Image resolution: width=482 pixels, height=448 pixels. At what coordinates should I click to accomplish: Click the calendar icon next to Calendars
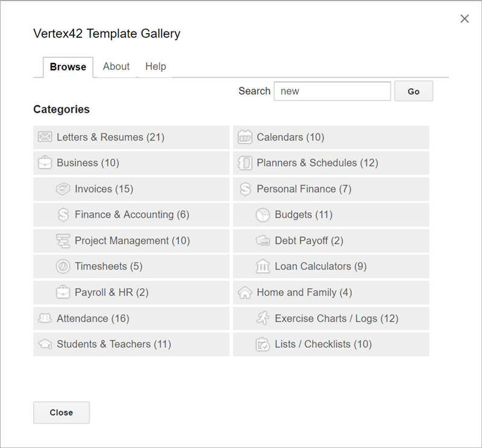coord(245,137)
